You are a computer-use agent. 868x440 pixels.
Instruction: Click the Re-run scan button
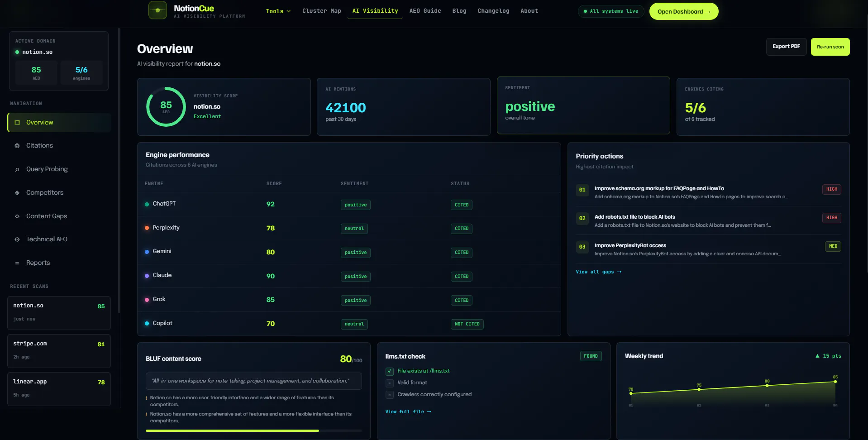click(x=830, y=47)
